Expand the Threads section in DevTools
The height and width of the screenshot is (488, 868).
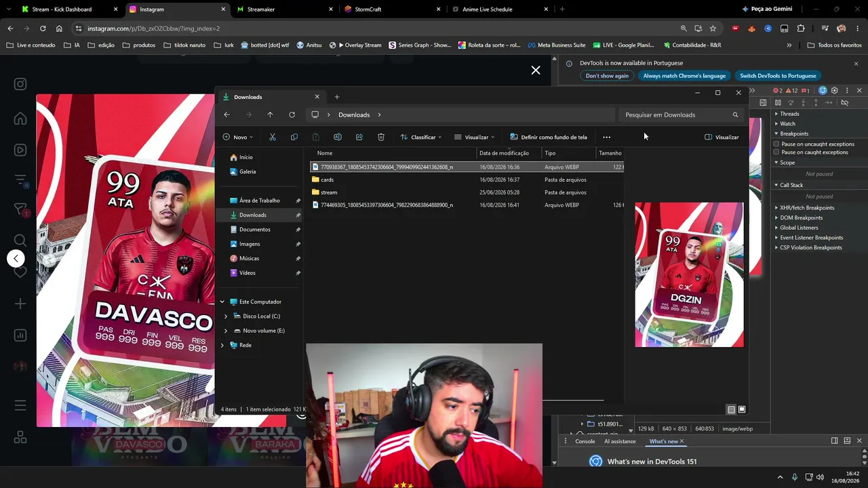pyautogui.click(x=789, y=114)
